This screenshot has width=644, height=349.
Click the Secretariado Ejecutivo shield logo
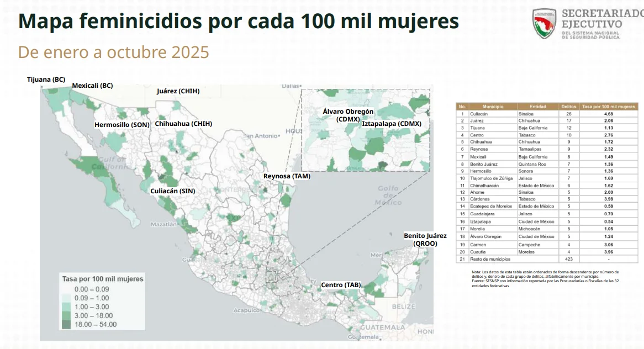click(x=544, y=23)
